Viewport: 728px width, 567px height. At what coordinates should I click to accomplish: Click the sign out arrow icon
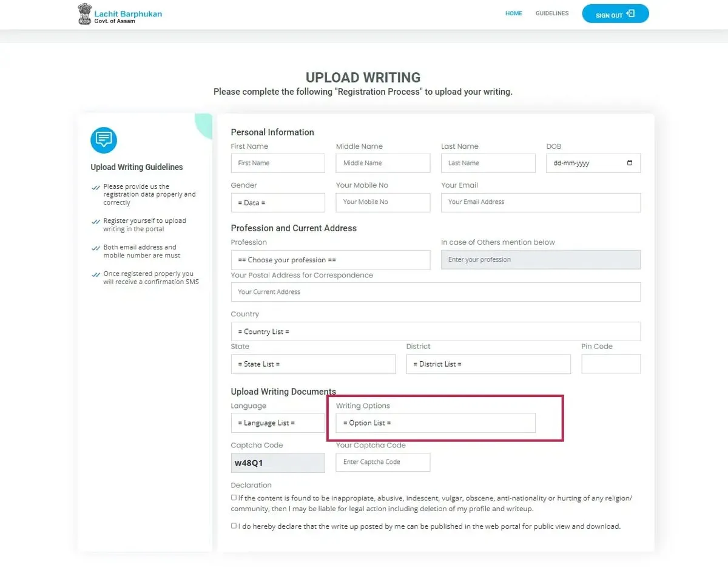(630, 13)
